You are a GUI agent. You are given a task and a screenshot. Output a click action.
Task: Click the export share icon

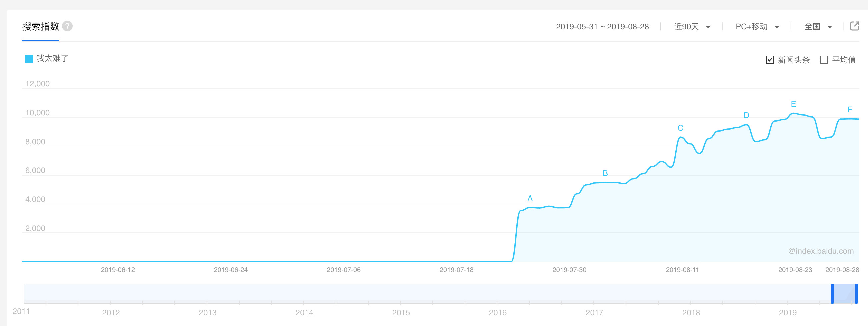pyautogui.click(x=855, y=26)
